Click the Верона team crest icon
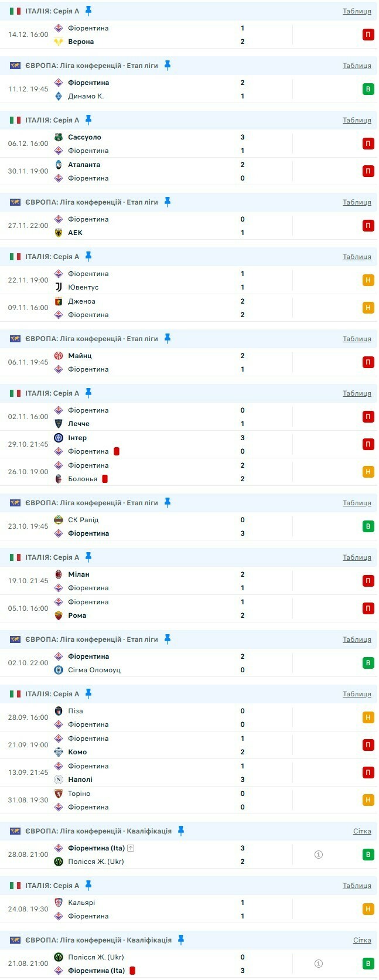 coord(59,42)
